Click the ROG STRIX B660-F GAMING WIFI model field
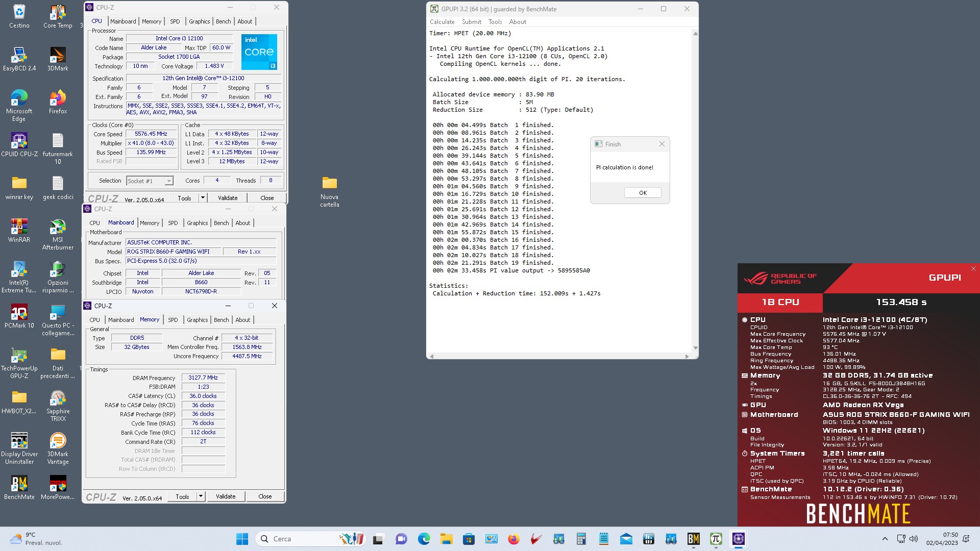 tap(174, 252)
